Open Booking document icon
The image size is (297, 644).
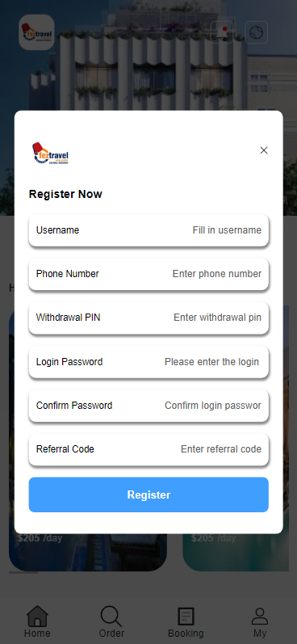pyautogui.click(x=186, y=617)
